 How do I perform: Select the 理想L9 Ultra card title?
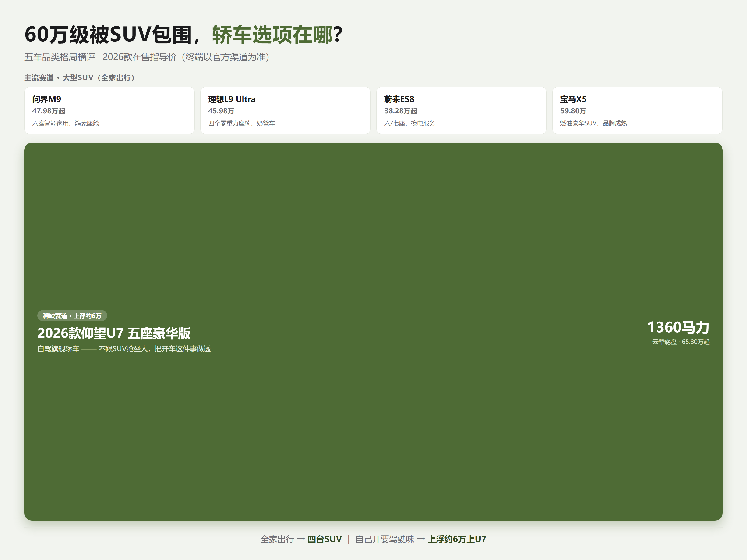coord(232,99)
